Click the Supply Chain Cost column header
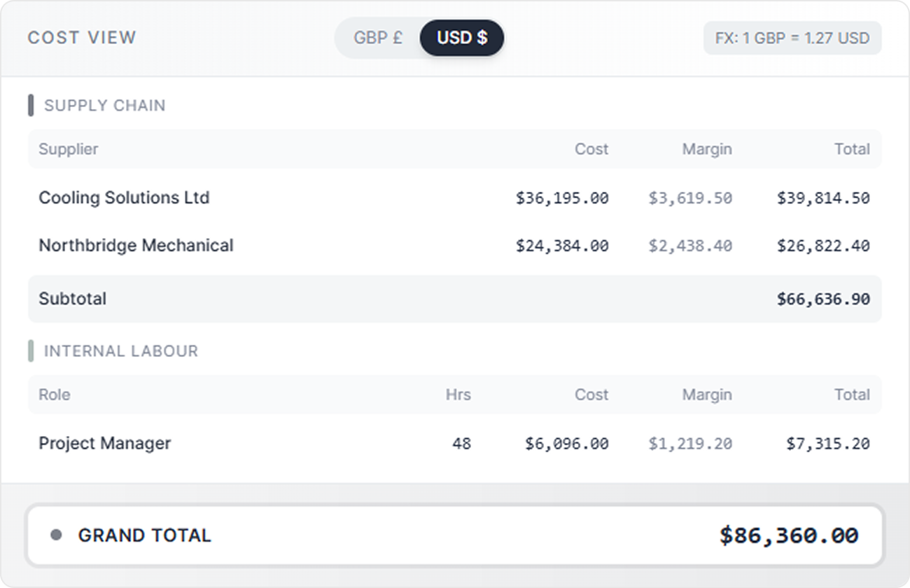This screenshot has width=910, height=588. click(x=591, y=149)
